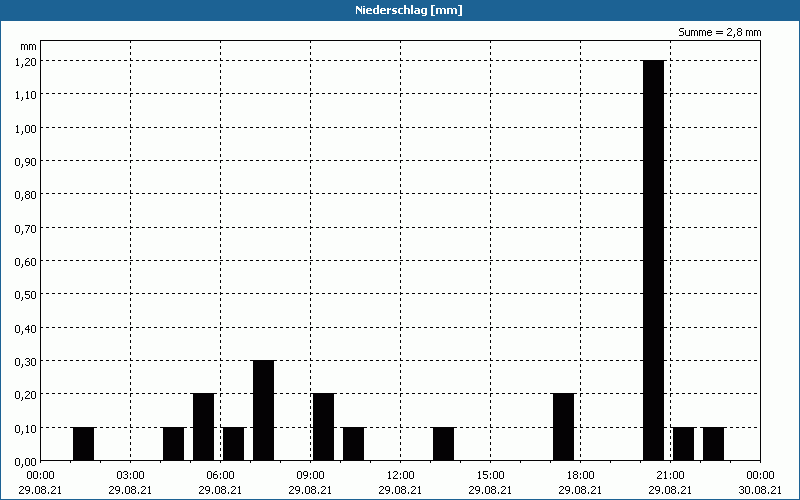Click the 0,90 y-axis value
This screenshot has width=800, height=500.
pyautogui.click(x=26, y=161)
